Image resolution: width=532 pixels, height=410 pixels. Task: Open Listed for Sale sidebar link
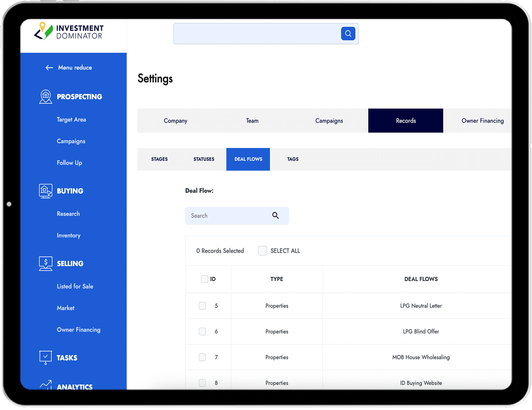click(x=75, y=286)
